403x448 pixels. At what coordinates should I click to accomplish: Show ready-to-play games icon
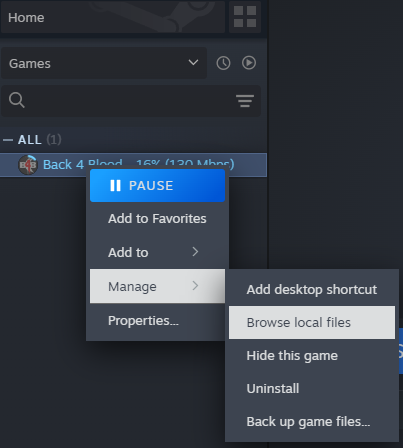coord(249,63)
